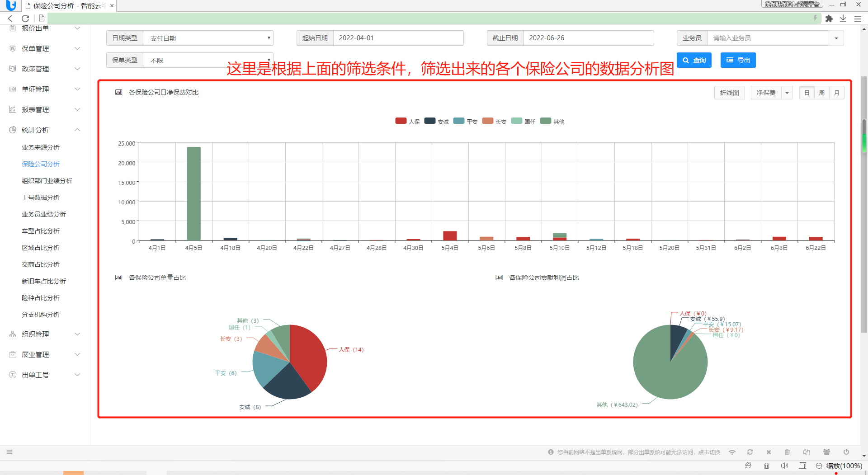Open the hamburger menu icon at top right

point(858,19)
